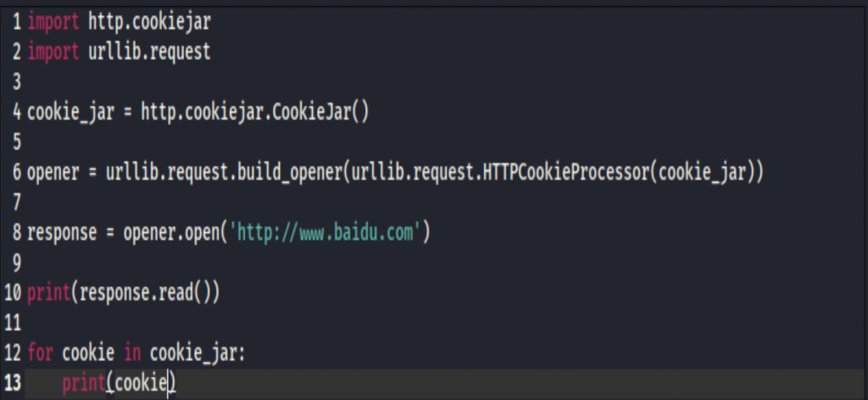Click print on line 13
This screenshot has width=868, height=400.
(84, 383)
